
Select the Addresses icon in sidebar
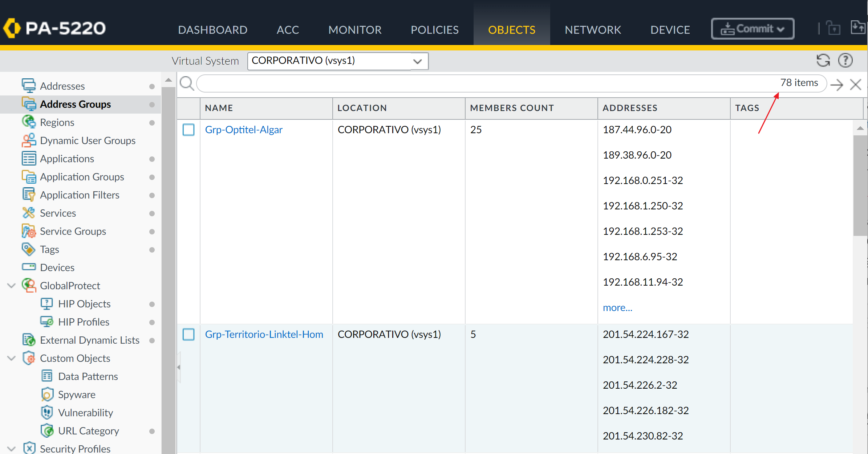click(28, 86)
